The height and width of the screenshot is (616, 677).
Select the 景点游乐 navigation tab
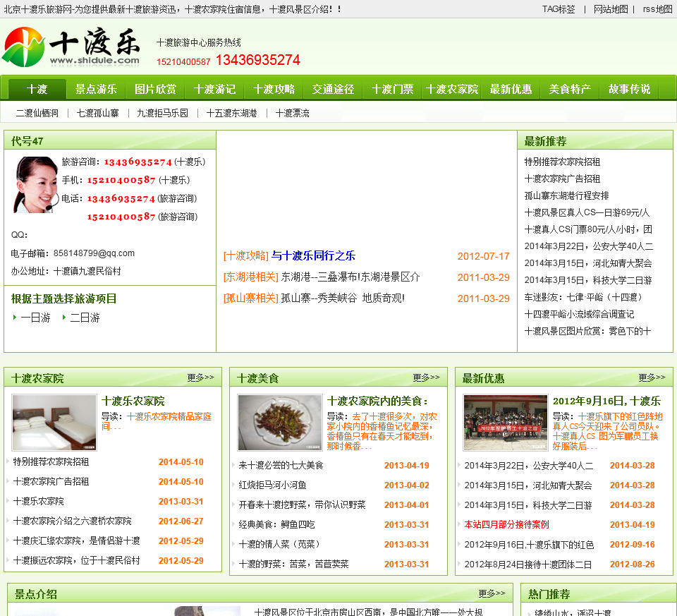coord(97,89)
